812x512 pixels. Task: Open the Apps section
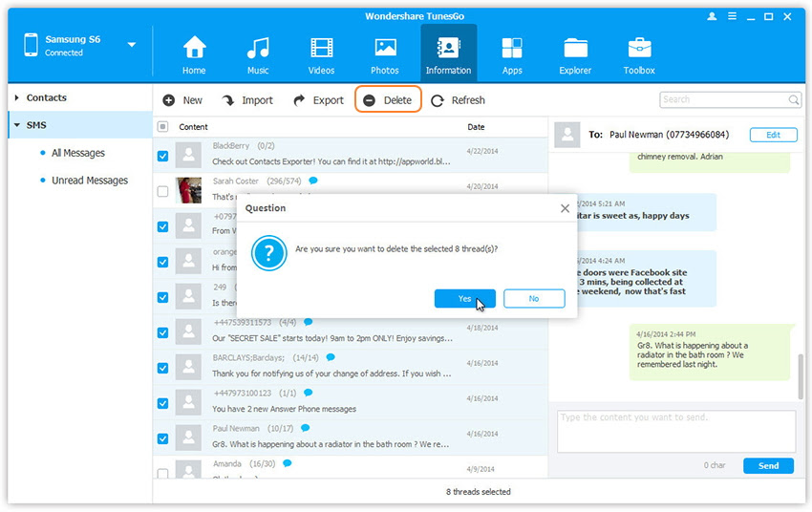click(512, 54)
